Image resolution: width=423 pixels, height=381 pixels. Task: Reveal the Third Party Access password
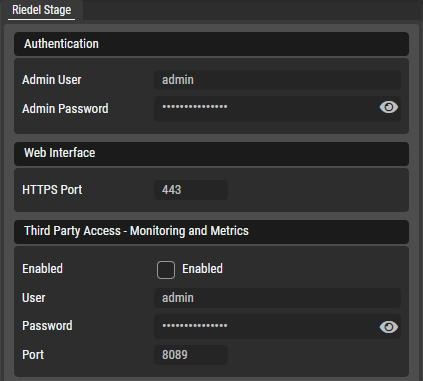389,327
